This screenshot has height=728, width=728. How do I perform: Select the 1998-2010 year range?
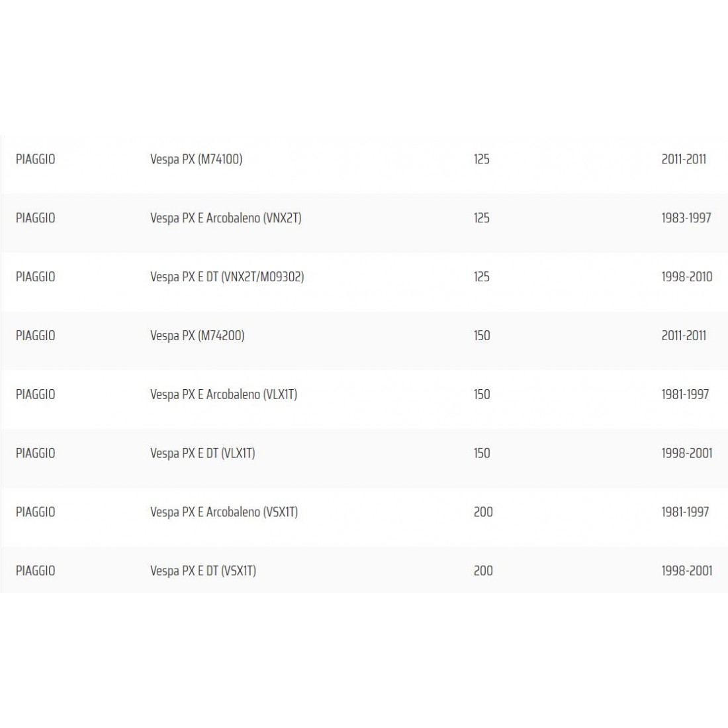pos(687,277)
